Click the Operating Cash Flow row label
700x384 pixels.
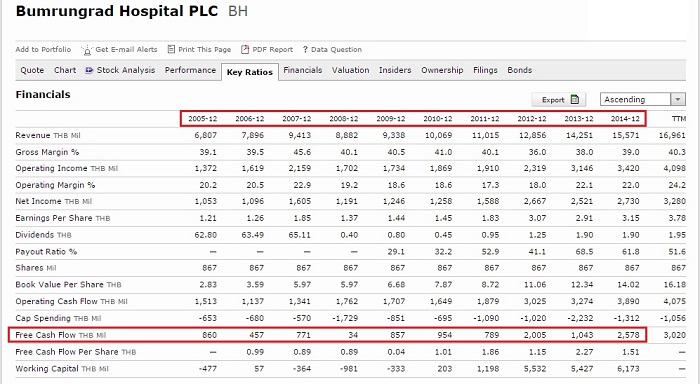71,302
